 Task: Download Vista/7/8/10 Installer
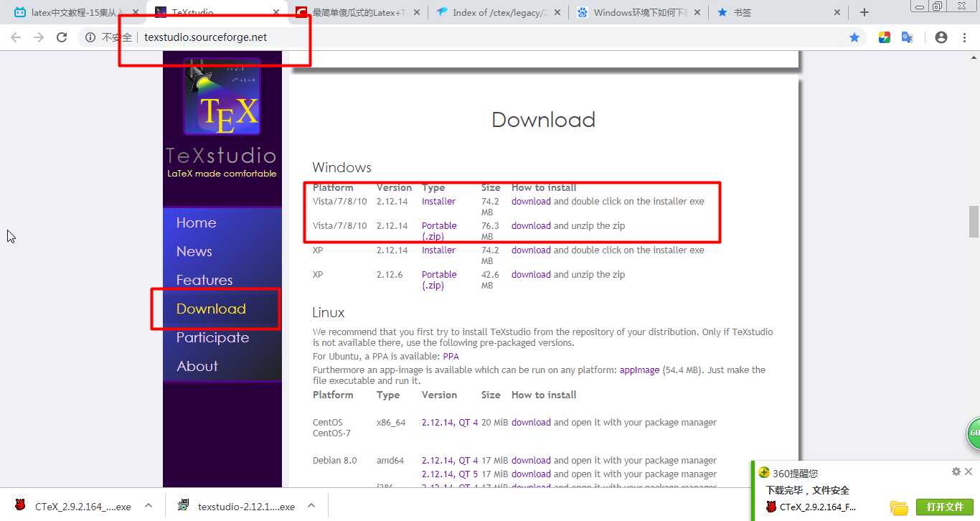pos(531,202)
